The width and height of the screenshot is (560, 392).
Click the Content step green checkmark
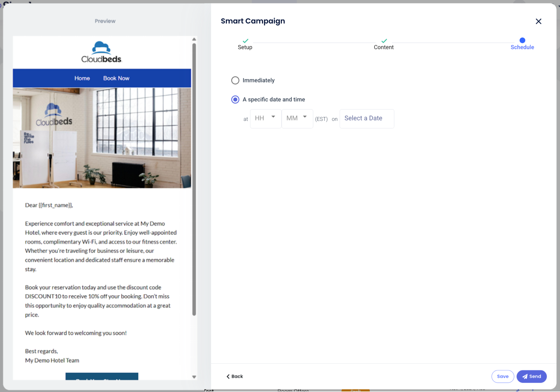[384, 41]
